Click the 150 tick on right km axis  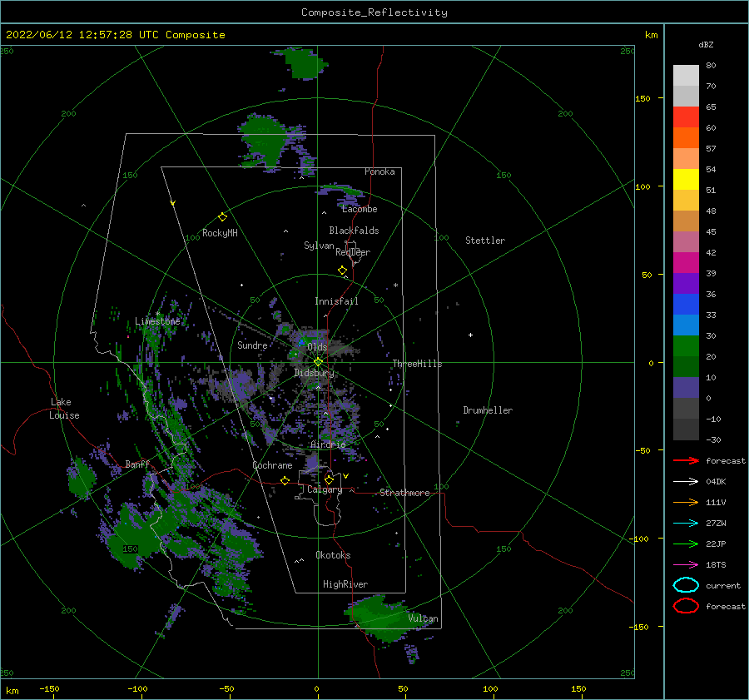(x=643, y=98)
